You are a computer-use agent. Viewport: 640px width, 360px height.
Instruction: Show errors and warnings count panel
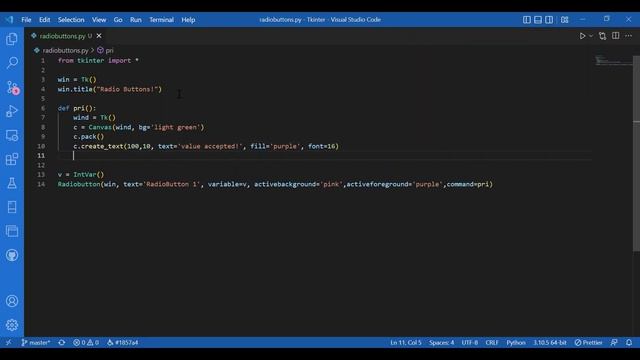pyautogui.click(x=86, y=342)
